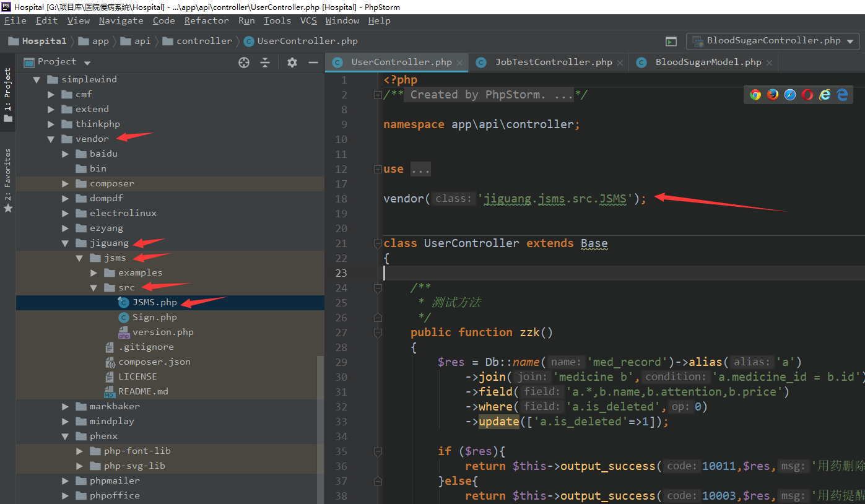
Task: Open the Project panel settings gear
Action: 292,62
